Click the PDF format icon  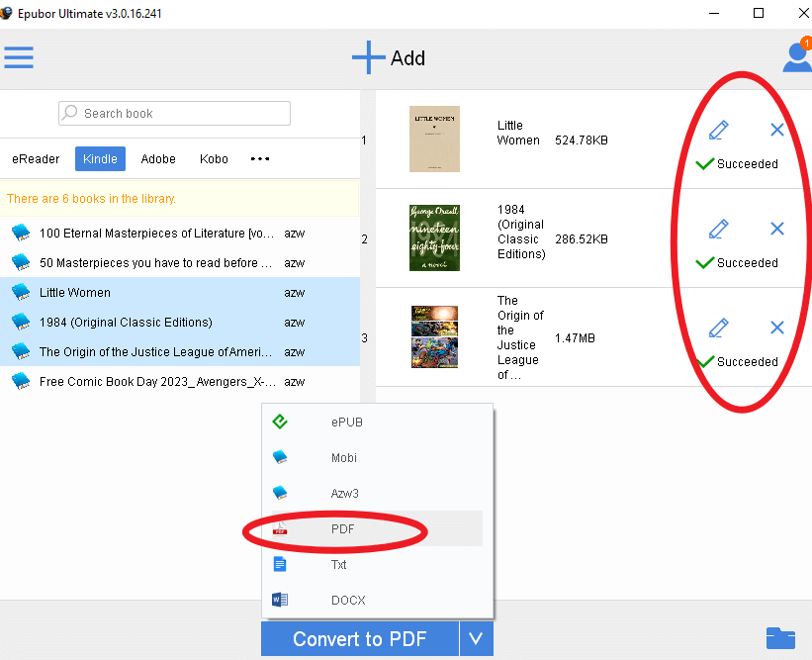[280, 528]
